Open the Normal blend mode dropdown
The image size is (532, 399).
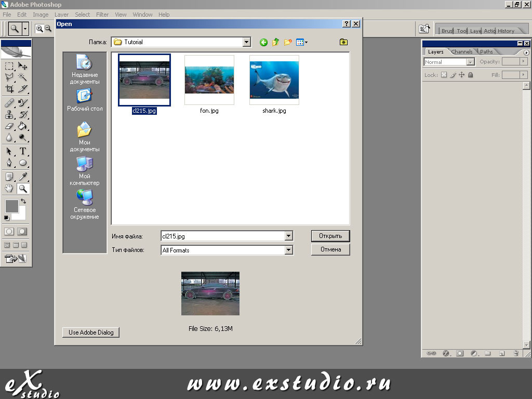point(470,62)
